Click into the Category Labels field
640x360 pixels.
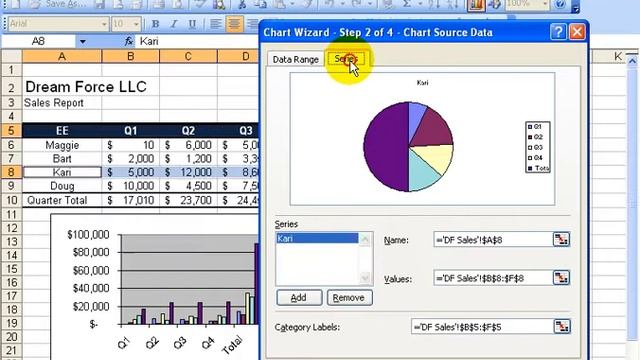(482, 327)
